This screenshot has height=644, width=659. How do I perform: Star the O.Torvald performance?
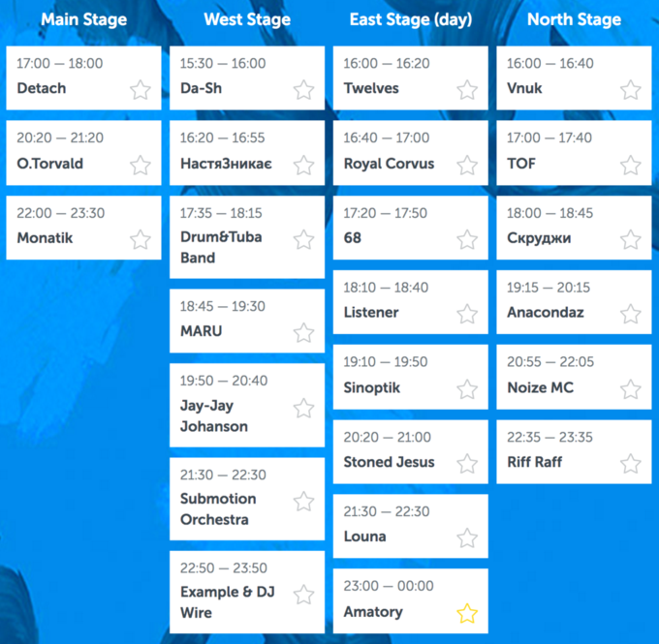pos(140,165)
